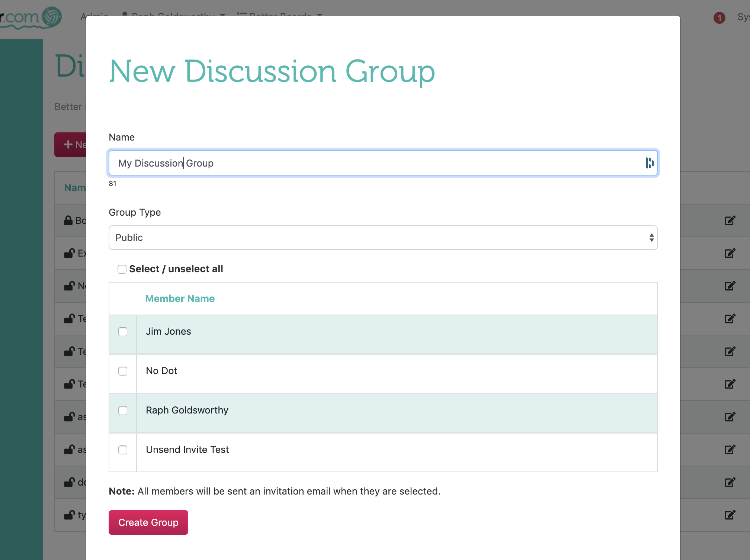The width and height of the screenshot is (750, 560).
Task: Open the Group Type dropdown
Action: [382, 238]
